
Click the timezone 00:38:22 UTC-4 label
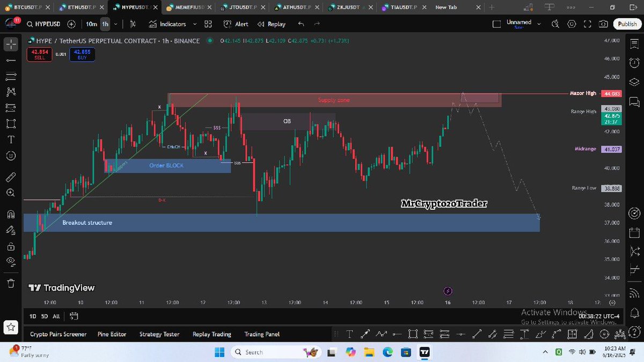598,316
